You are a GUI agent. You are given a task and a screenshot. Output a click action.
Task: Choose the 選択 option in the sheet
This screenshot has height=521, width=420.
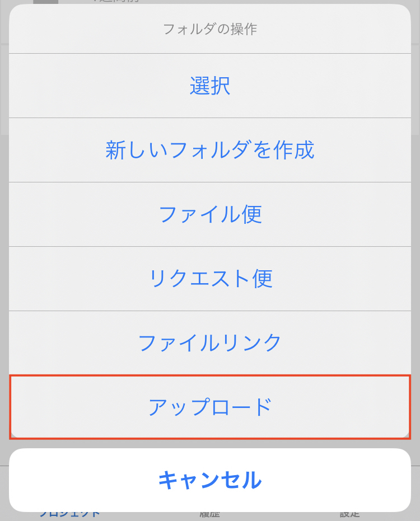point(210,86)
